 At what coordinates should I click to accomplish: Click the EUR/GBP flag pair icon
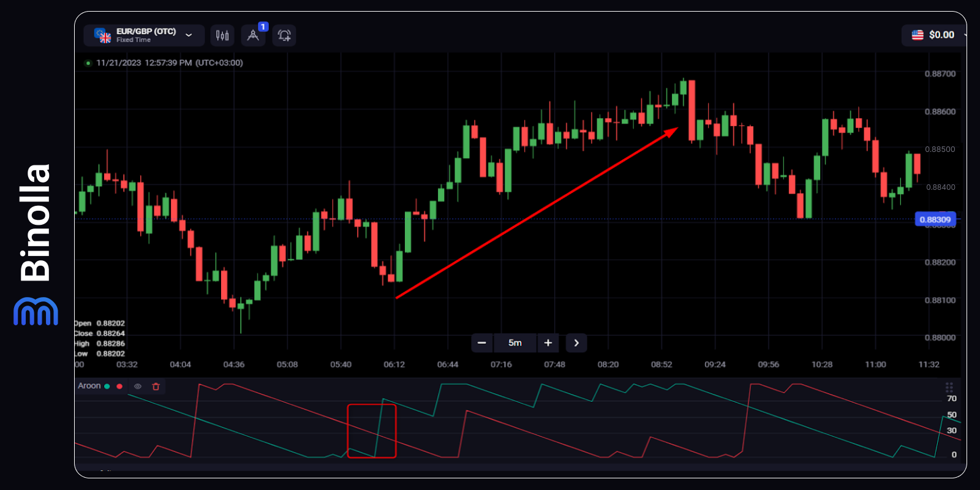pyautogui.click(x=102, y=35)
